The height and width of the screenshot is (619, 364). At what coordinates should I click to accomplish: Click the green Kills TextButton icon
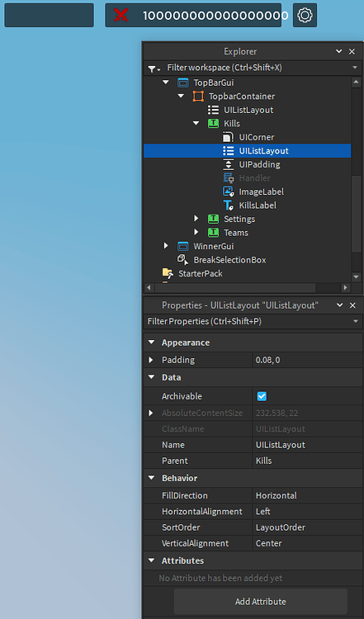coord(213,124)
